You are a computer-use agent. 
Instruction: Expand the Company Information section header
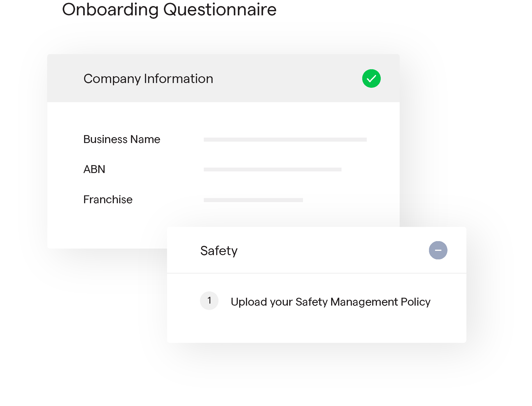point(223,78)
